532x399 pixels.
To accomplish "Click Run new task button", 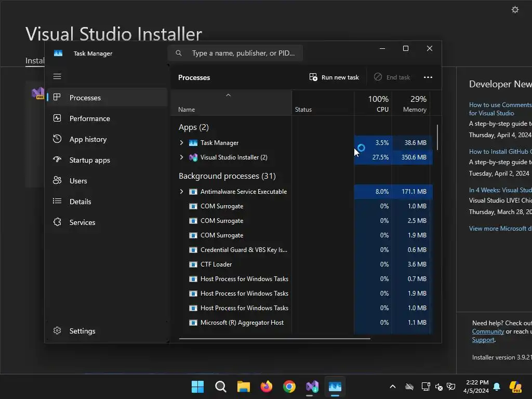I will pos(334,77).
